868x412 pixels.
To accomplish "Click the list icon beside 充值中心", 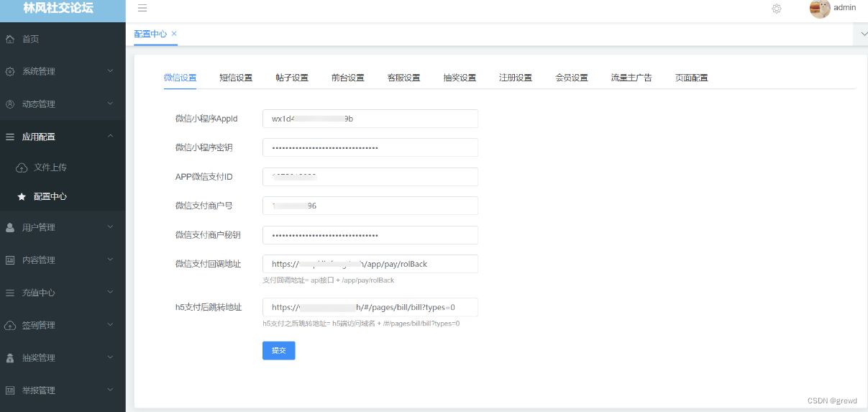I will tap(10, 293).
